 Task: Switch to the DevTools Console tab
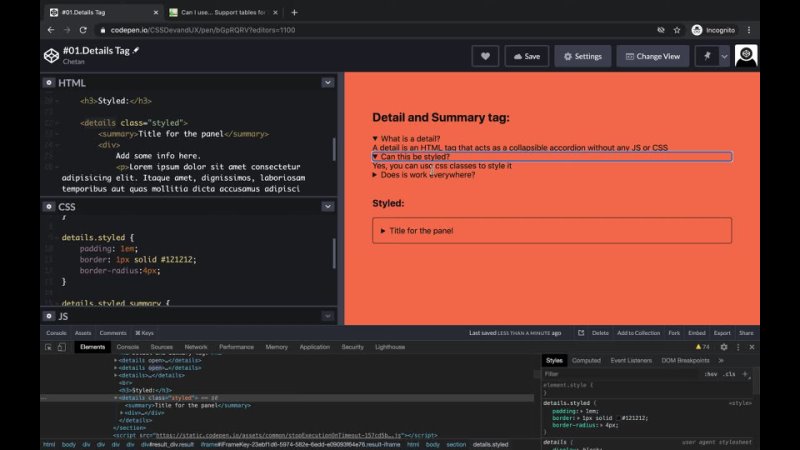(x=128, y=347)
